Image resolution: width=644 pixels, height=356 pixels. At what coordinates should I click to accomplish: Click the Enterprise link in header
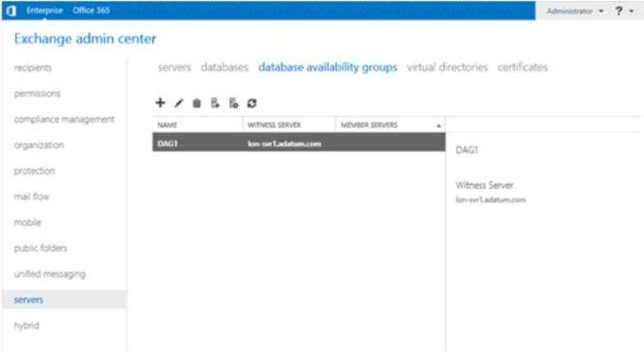pyautogui.click(x=44, y=11)
